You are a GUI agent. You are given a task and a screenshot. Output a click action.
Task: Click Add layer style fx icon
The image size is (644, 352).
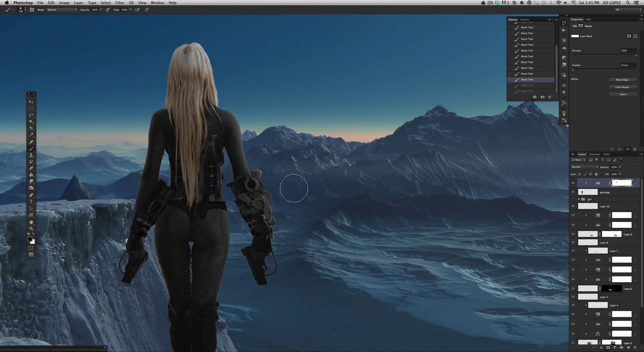(x=601, y=348)
